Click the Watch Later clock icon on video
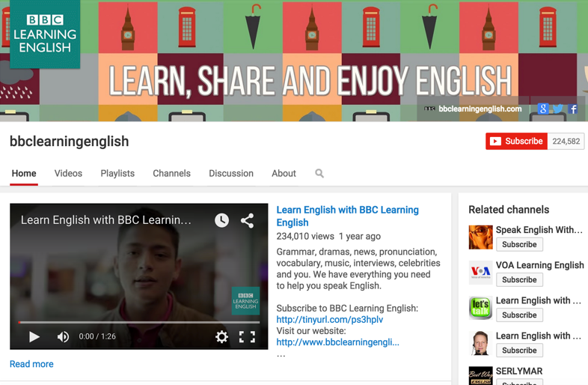 click(221, 220)
